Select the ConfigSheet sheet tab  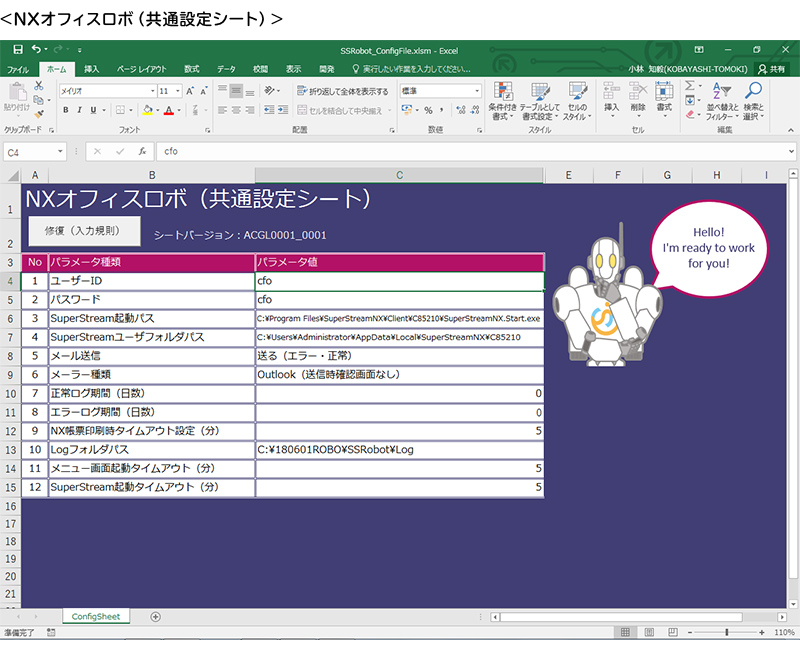(x=96, y=617)
